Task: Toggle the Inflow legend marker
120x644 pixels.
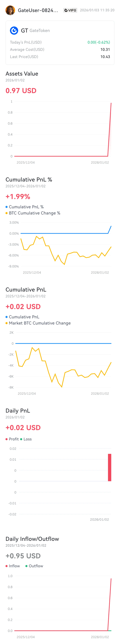Action: click(x=7, y=566)
